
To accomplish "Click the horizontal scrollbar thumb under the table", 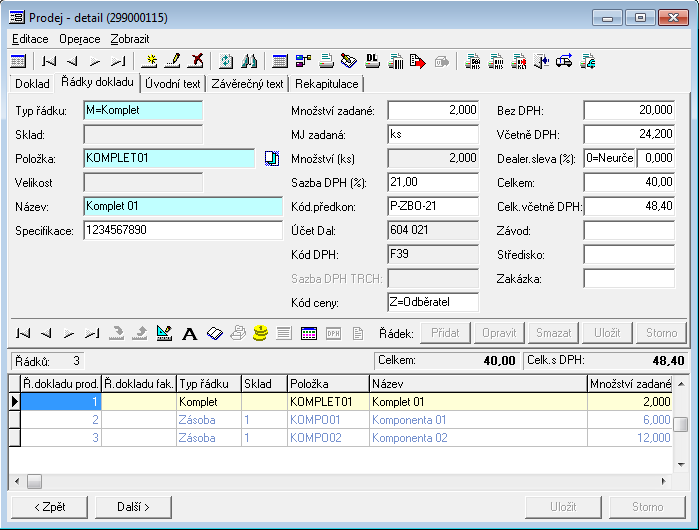I will (34, 481).
